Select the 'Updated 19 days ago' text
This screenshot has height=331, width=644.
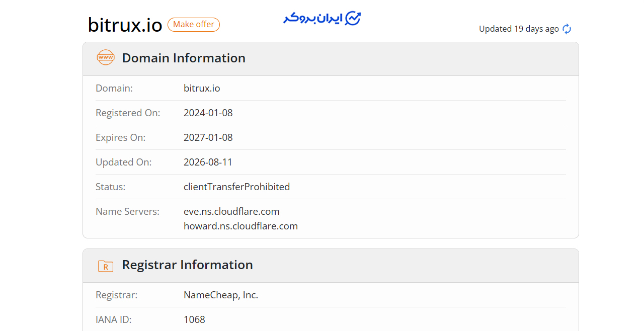[519, 29]
